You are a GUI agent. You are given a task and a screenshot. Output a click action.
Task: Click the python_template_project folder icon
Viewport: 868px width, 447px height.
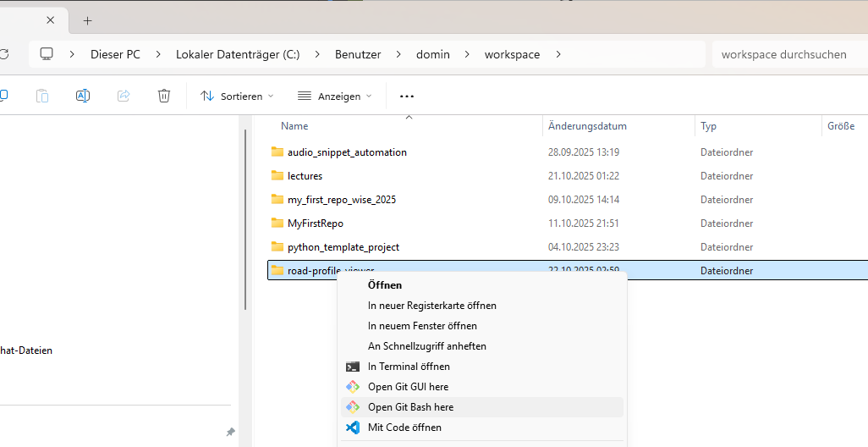click(277, 247)
